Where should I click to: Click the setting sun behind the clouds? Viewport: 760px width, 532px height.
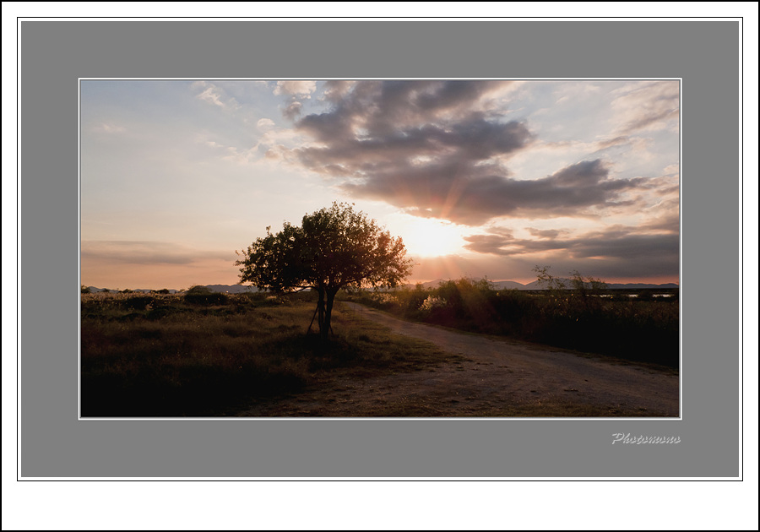click(432, 238)
